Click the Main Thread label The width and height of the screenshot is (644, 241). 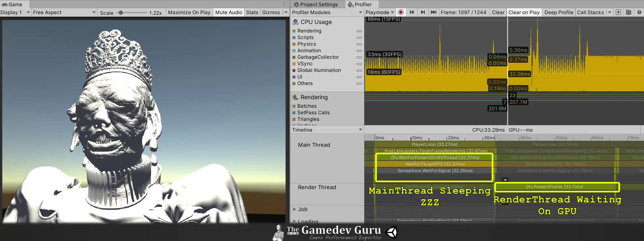[x=314, y=145]
